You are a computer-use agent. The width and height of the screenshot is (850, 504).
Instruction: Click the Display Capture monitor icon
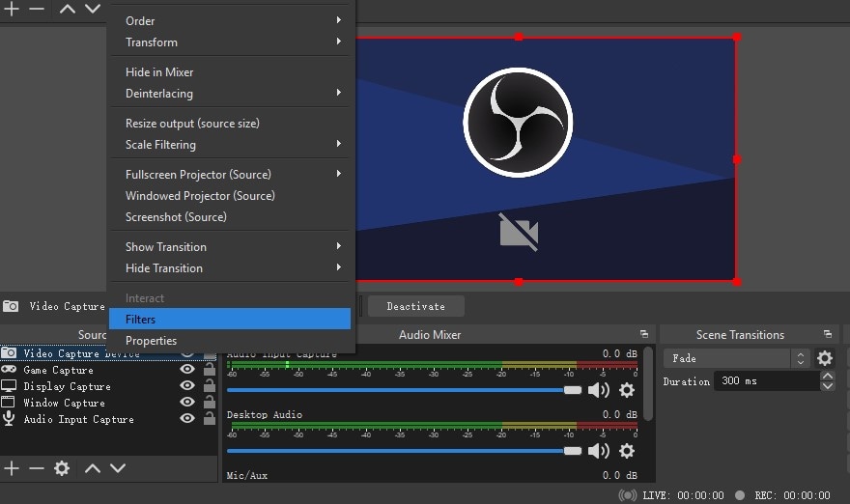(x=9, y=386)
